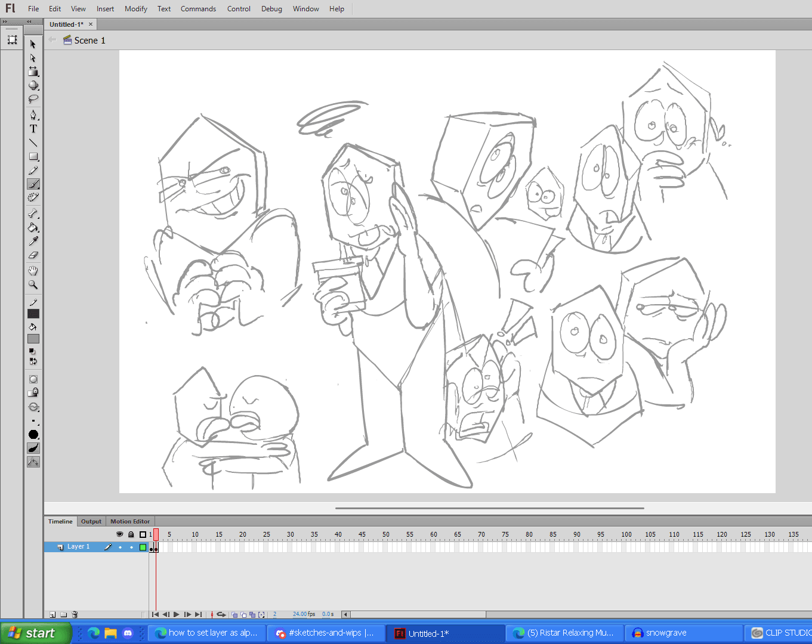This screenshot has width=812, height=644.
Task: Open the Windows start menu
Action: tap(35, 633)
